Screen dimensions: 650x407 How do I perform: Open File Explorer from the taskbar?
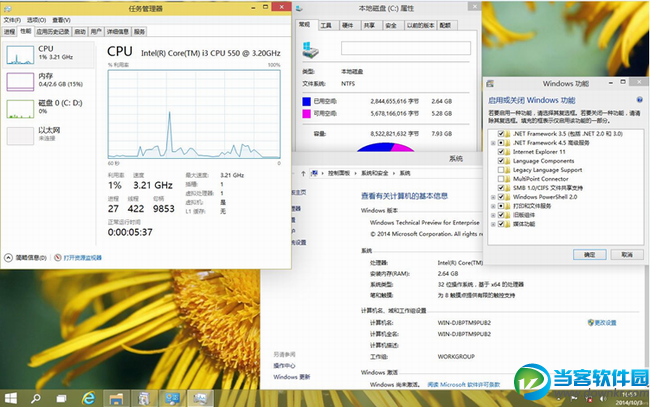click(x=116, y=399)
